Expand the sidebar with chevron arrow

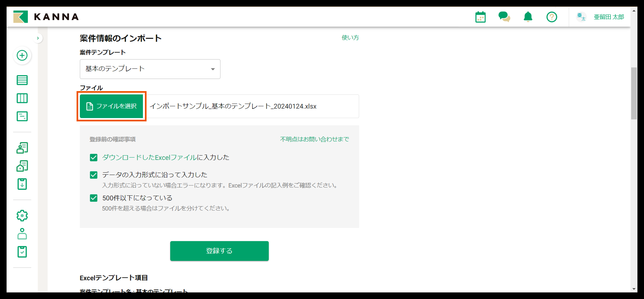point(38,38)
